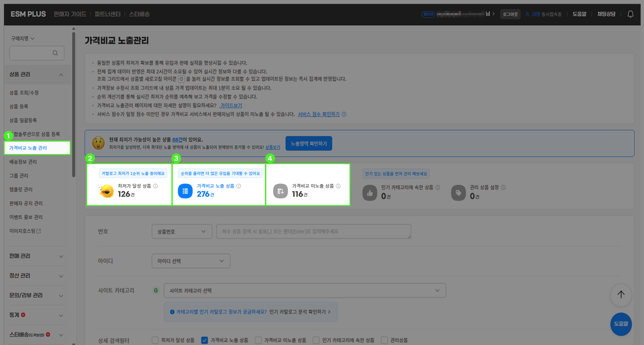Click the 88건 link in banner
Image resolution: width=644 pixels, height=345 pixels.
(177, 140)
